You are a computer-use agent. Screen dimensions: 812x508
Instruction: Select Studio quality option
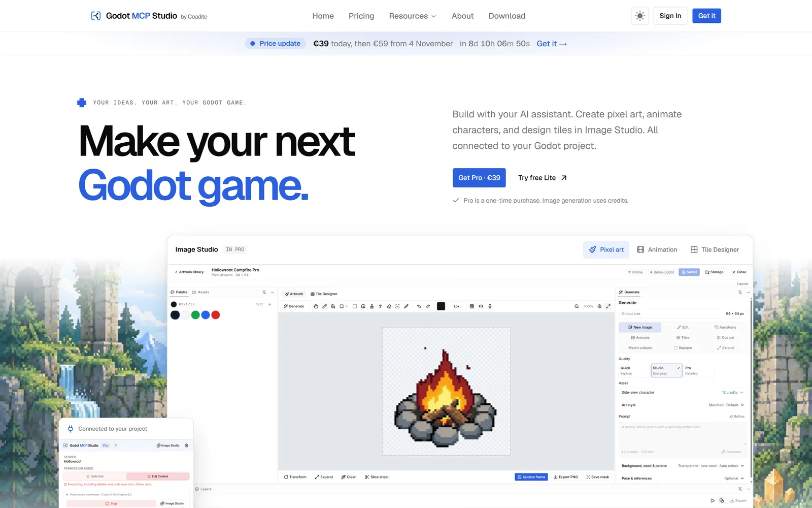tap(666, 370)
